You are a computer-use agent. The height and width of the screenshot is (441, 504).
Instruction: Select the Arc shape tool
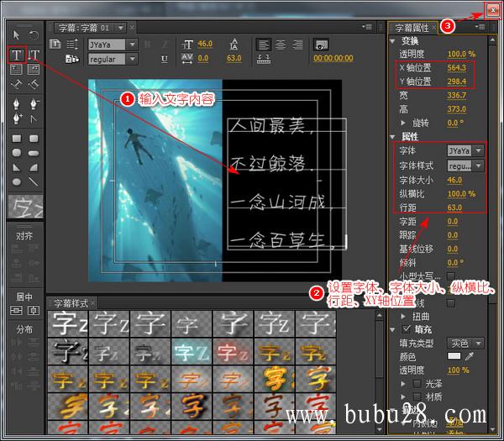34,167
